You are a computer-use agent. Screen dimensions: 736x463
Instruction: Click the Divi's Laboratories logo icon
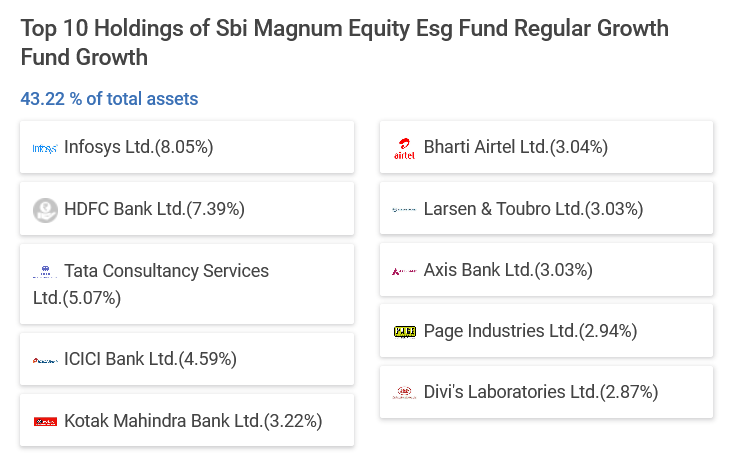pyautogui.click(x=404, y=392)
